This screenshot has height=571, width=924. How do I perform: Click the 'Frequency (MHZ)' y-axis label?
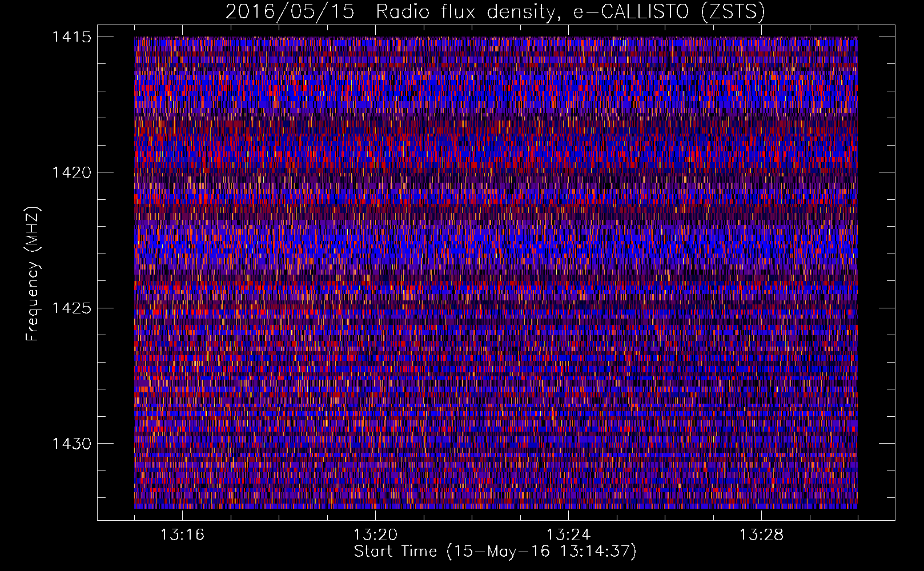pos(33,274)
